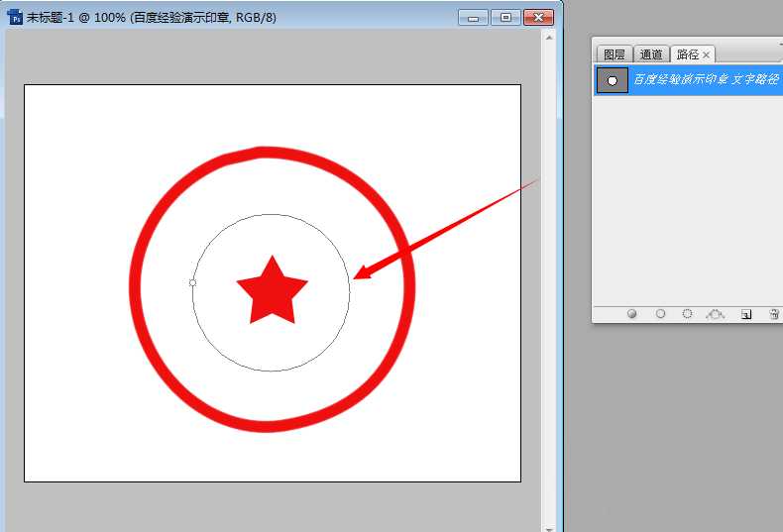The image size is (783, 532).
Task: Click the fill path with foreground color icon
Action: 632,314
